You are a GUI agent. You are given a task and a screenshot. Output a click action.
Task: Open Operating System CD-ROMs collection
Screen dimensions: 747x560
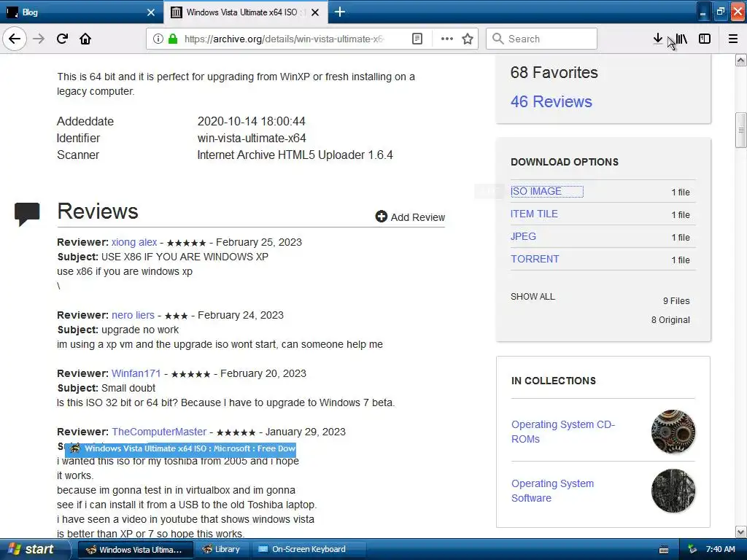[563, 432]
